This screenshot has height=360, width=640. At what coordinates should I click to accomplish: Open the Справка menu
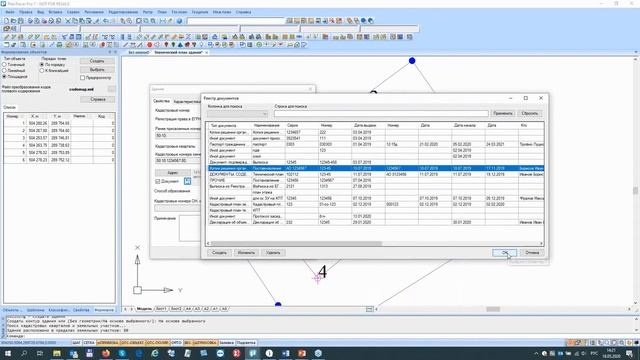(x=243, y=12)
